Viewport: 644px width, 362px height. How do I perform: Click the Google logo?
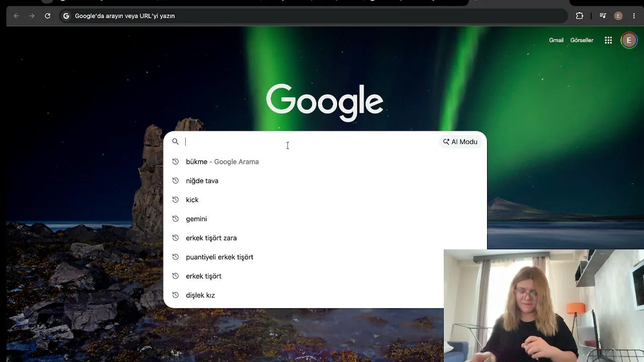coord(325,103)
